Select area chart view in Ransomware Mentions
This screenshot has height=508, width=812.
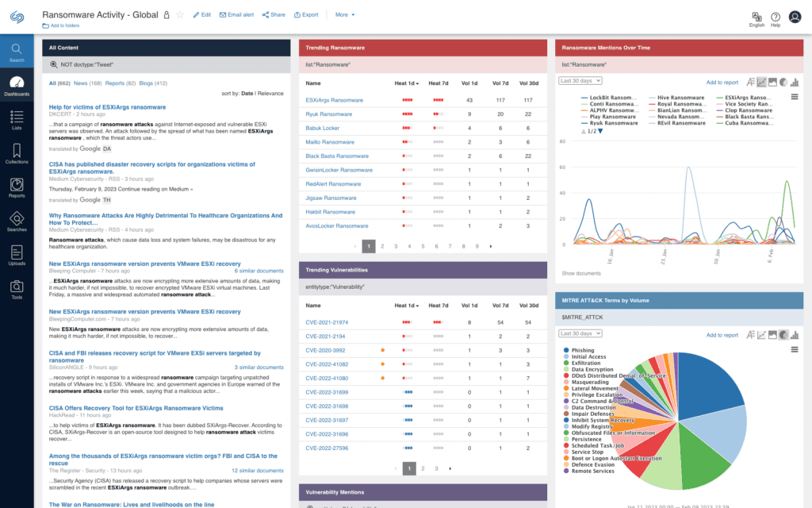click(x=772, y=82)
